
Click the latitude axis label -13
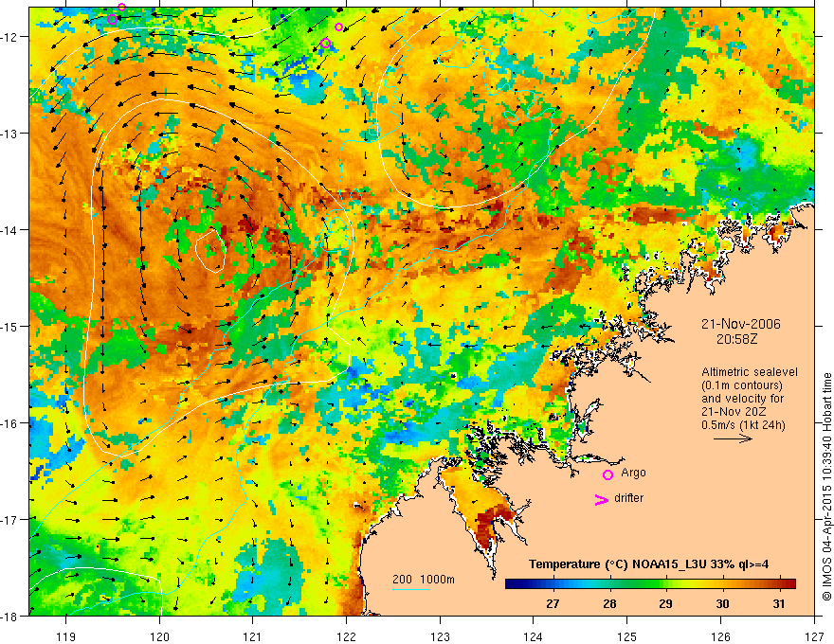[x=10, y=134]
